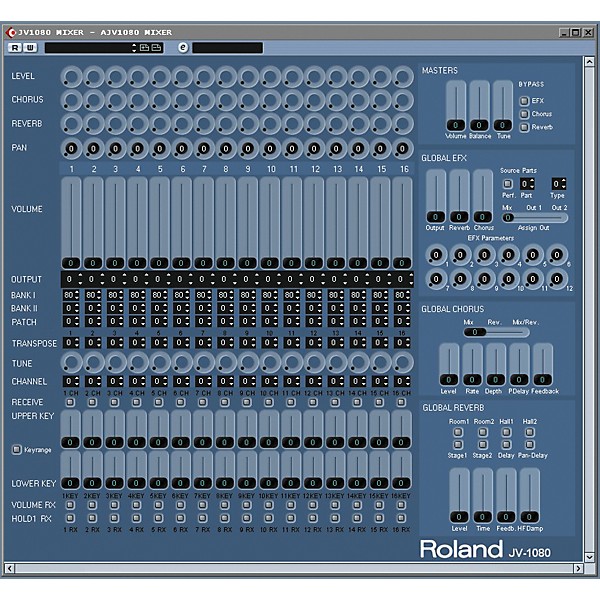The height and width of the screenshot is (600, 600).
Task: Select Room2 reverb type
Action: [x=483, y=432]
